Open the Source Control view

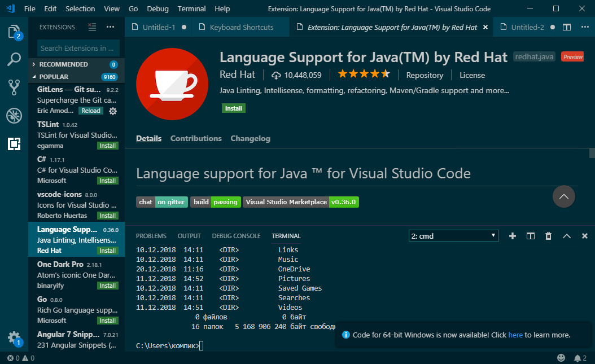pos(14,87)
